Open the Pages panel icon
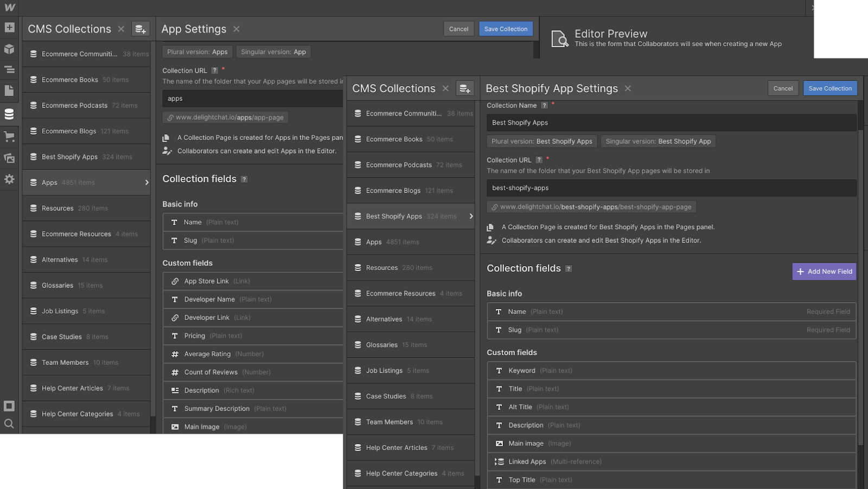 tap(9, 91)
